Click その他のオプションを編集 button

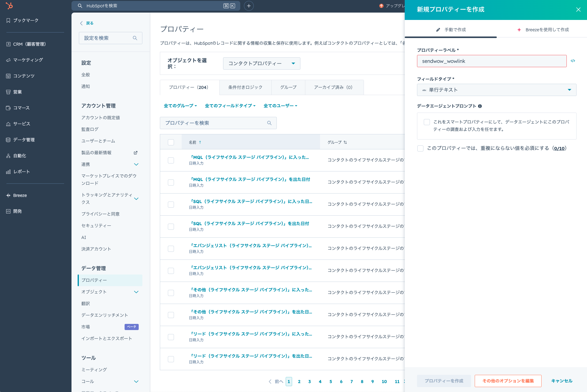click(x=508, y=381)
